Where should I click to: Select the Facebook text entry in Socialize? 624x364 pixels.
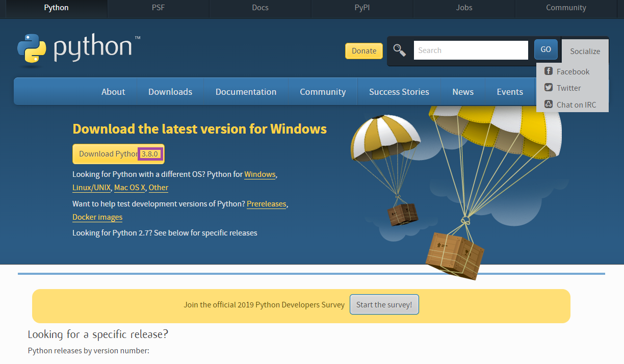click(573, 72)
